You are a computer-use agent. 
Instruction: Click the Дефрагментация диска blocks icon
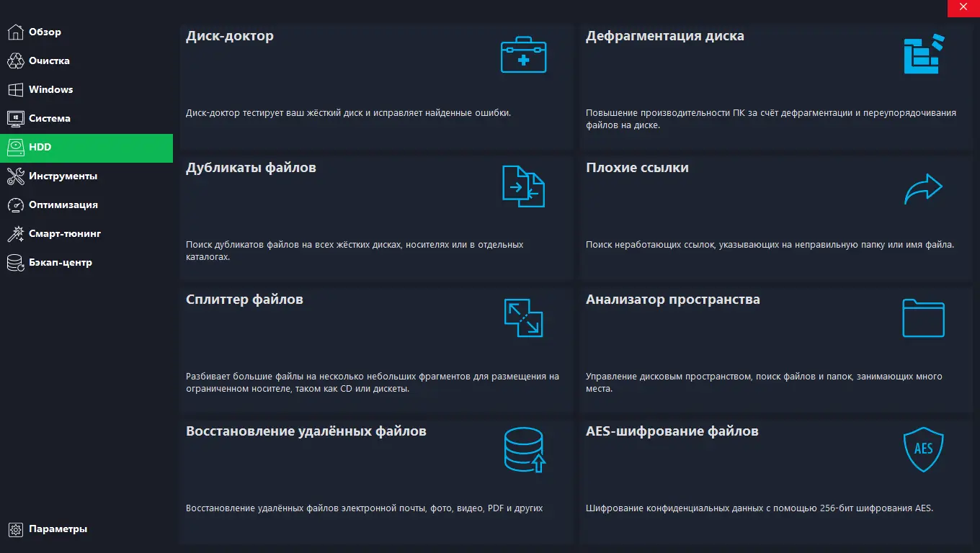point(924,54)
